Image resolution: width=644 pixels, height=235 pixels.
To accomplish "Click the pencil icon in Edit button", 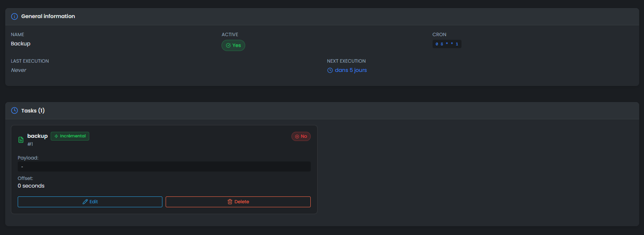I will point(85,202).
